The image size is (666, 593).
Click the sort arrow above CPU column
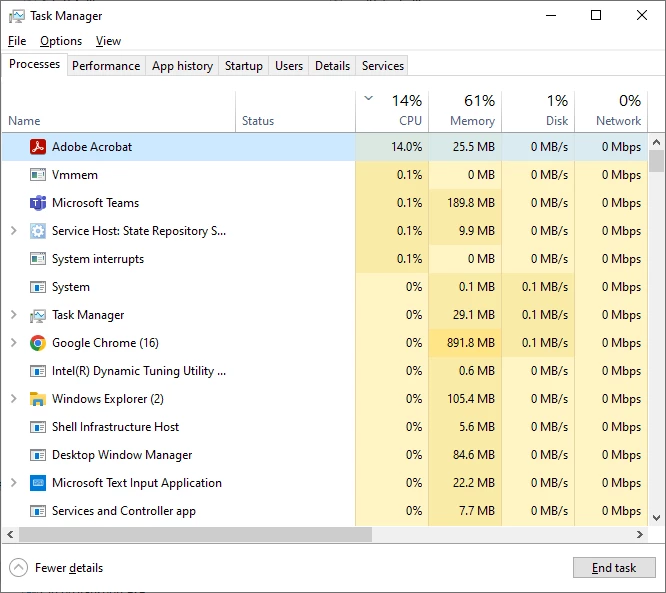click(x=369, y=98)
